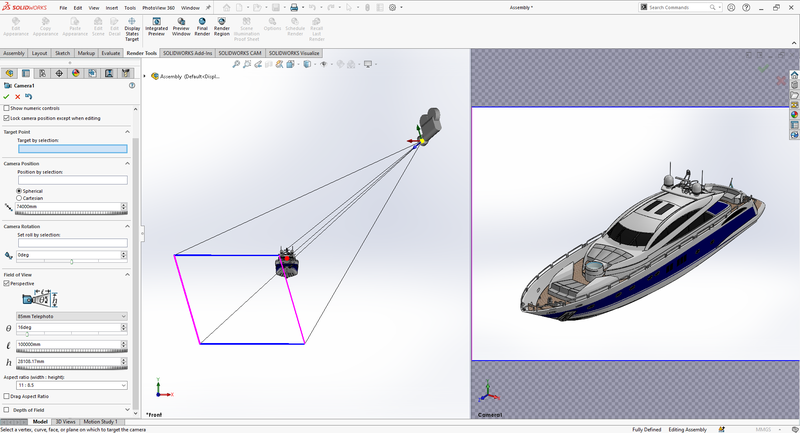Collapse the CommandManager ribbon chevron
Image resolution: width=800 pixels, height=433 pixels.
click(794, 43)
